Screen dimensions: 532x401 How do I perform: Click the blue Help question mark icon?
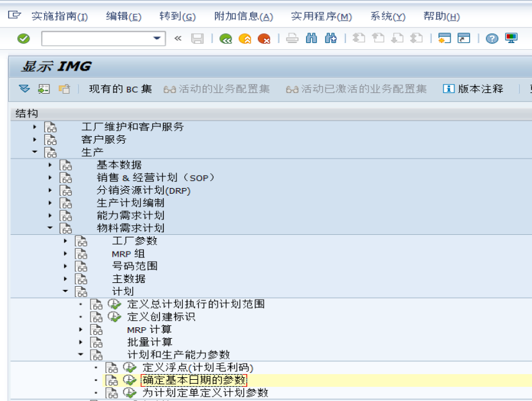[x=492, y=38]
